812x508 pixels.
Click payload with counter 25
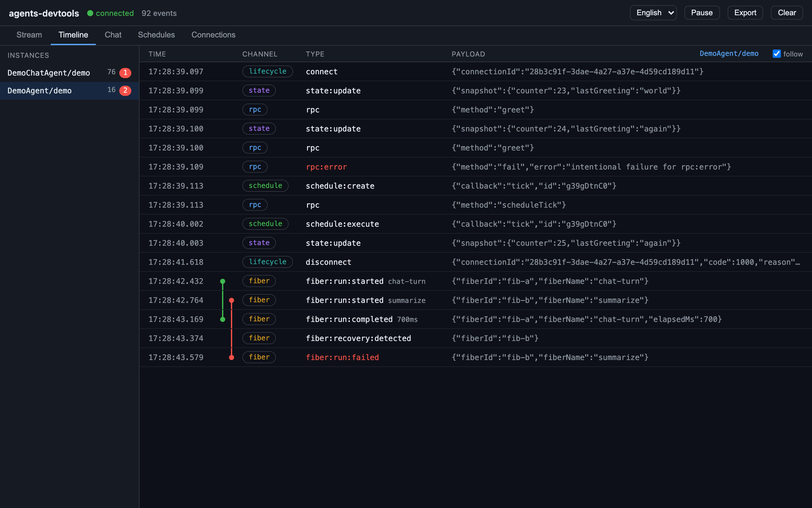(566, 243)
